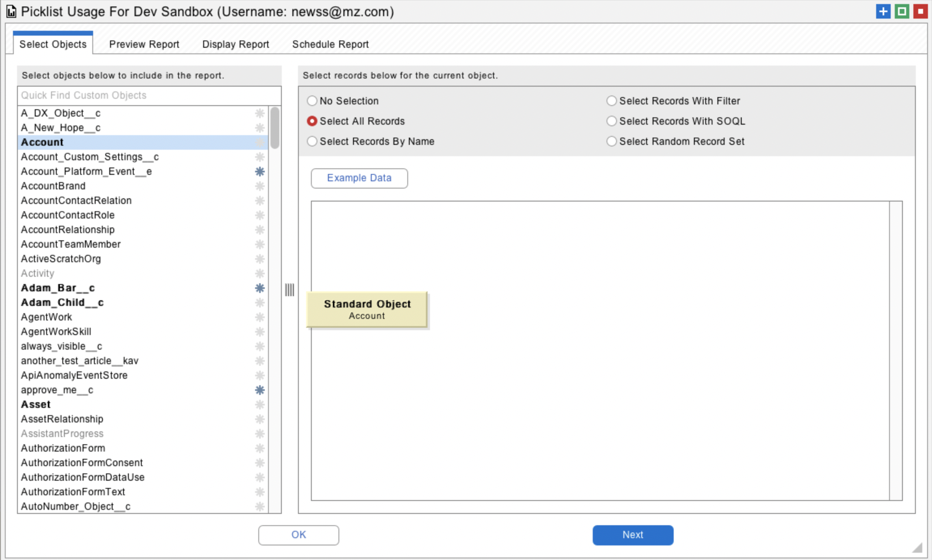Select AccountTeamMember in the object list

coord(71,244)
